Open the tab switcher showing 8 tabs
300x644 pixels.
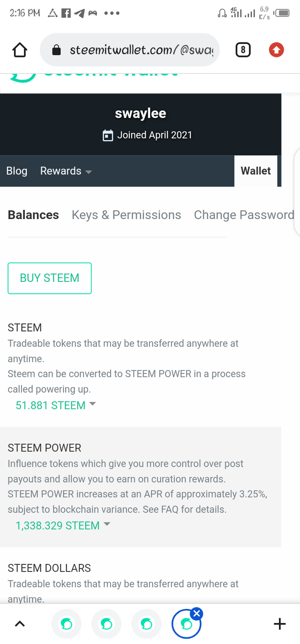coord(242,50)
